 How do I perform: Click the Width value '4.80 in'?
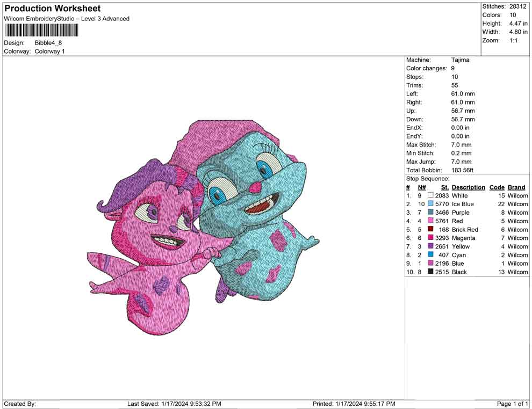coord(518,32)
